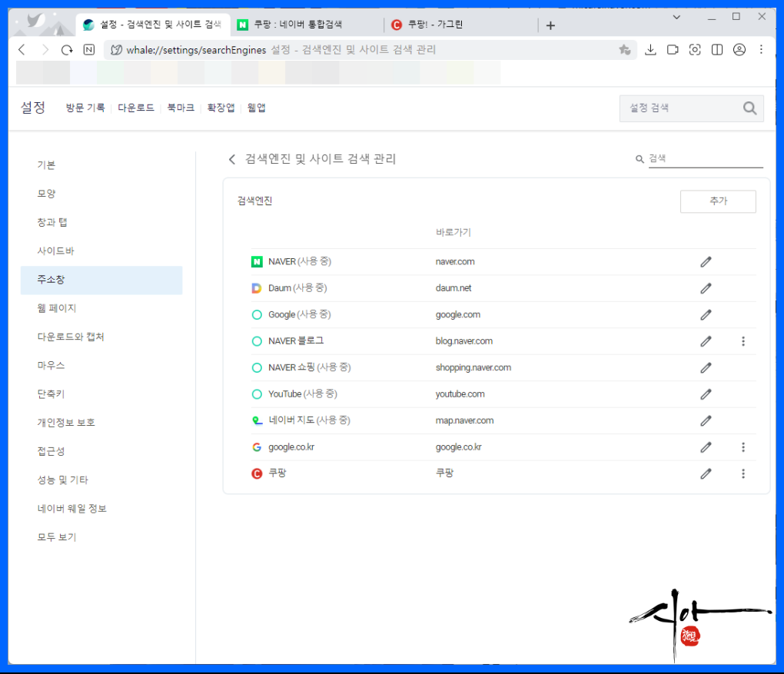Select 접근성 in the sidebar
Viewport: 784px width, 674px height.
101,451
